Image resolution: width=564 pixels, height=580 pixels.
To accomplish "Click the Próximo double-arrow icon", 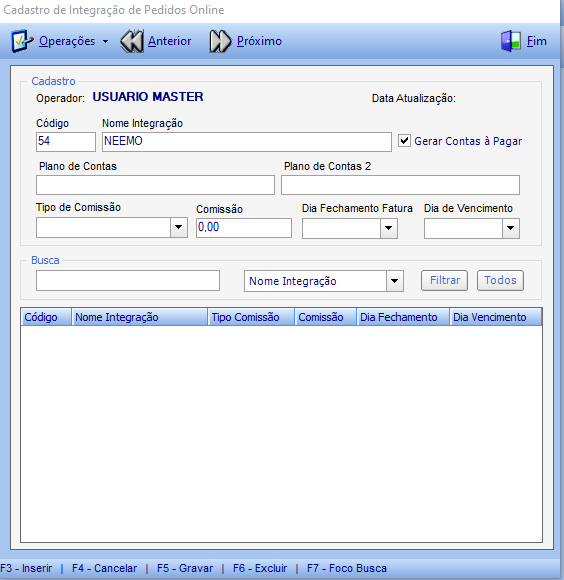I will [220, 41].
